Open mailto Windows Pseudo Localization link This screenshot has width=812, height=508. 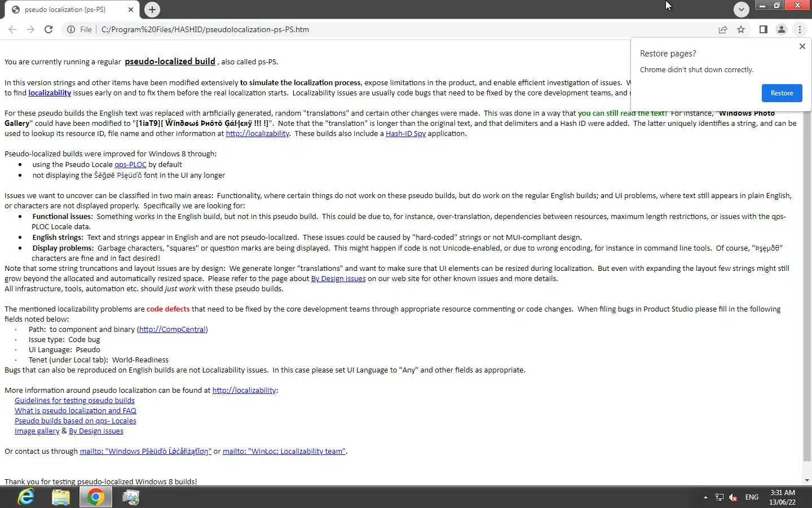145,451
